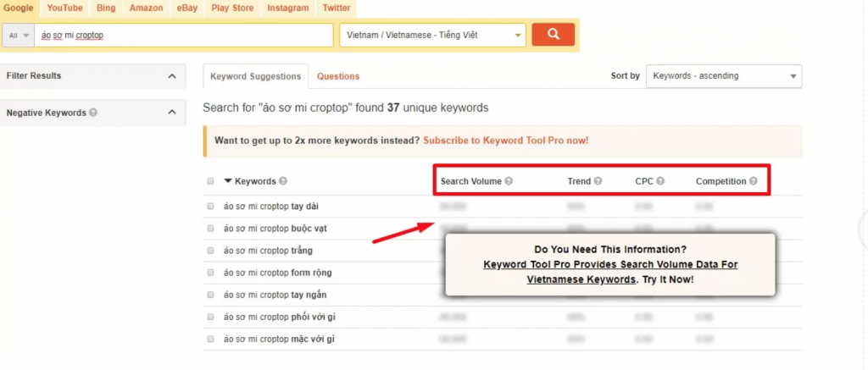Click keyword text 'áo sơ mi croptop mặc với gì'
Screen dimensions: 868x370
click(279, 339)
